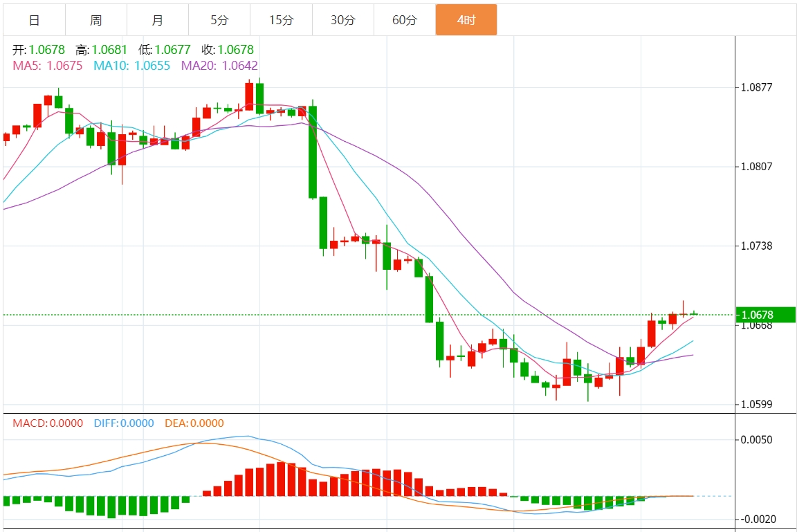Switch to the 5分 interval tab

pyautogui.click(x=219, y=20)
